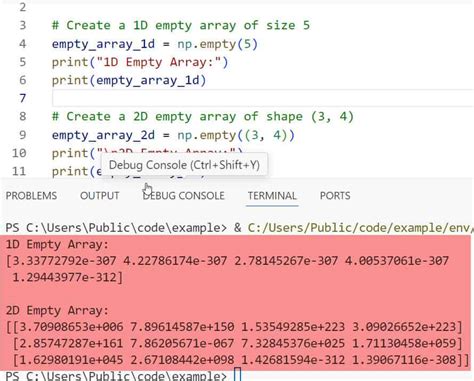The image size is (474, 381).
Task: Click '2D Empty Array:' terminal output
Action: [57, 311]
